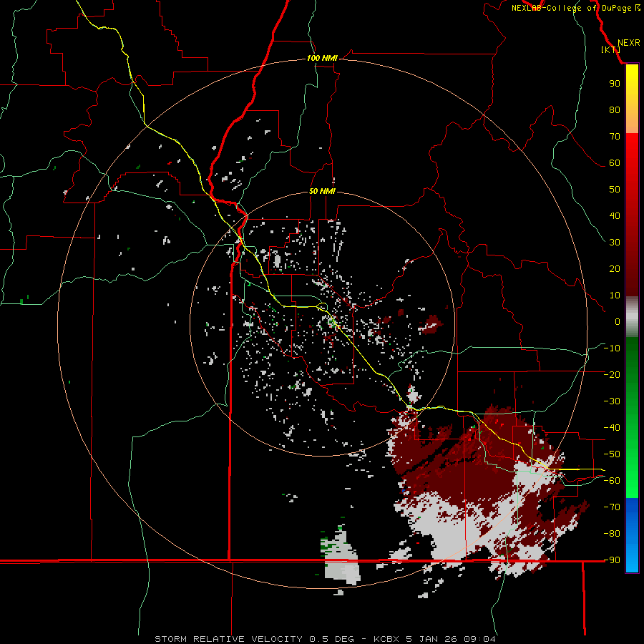Click the -40 value on the velocity scale
644x644 pixels.
pos(612,428)
